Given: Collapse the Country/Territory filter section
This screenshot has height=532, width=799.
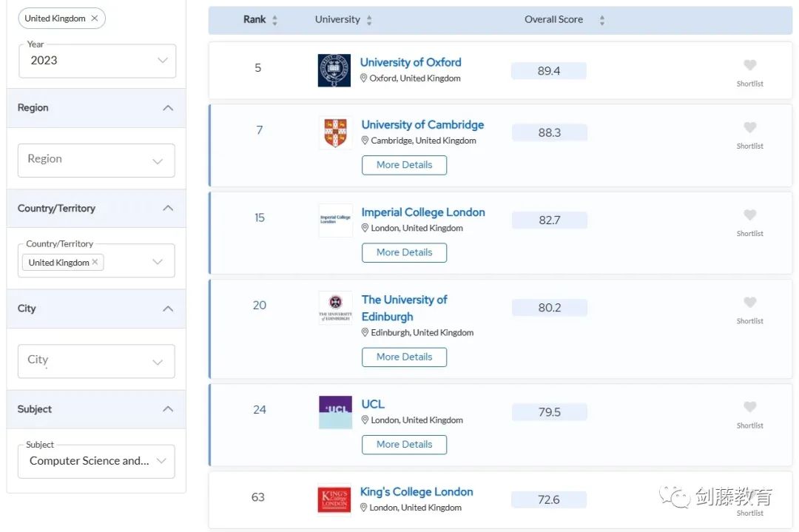Looking at the screenshot, I should click(168, 209).
